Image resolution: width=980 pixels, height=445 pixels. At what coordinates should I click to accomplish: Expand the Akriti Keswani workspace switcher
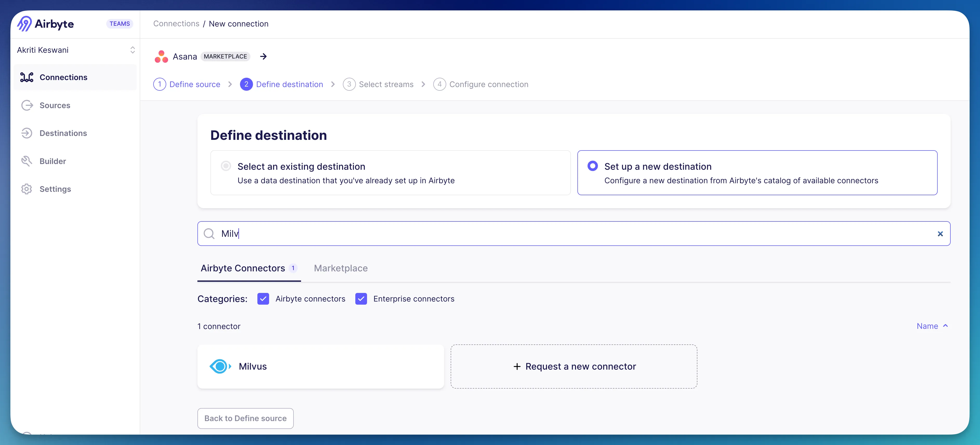132,50
